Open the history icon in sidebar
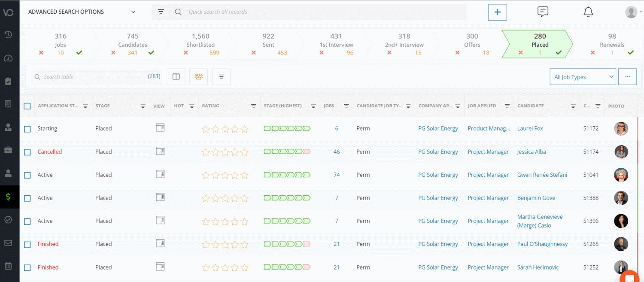The height and width of the screenshot is (282, 644). [x=8, y=35]
